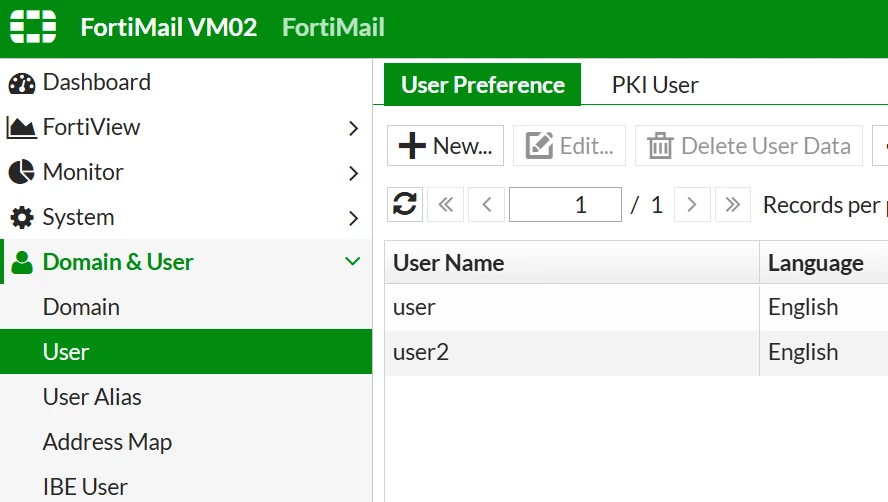The width and height of the screenshot is (888, 502).
Task: Click the Delete User Data button
Action: tap(749, 146)
